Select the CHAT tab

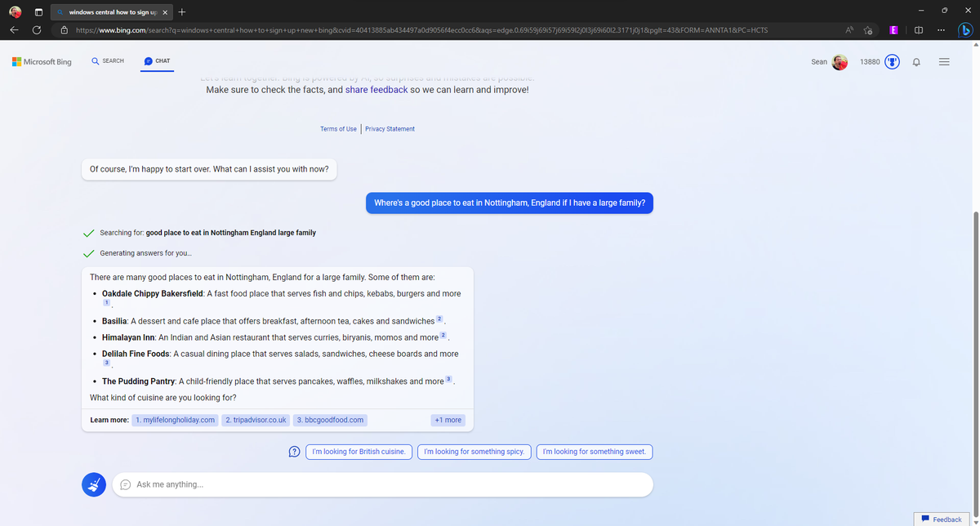157,61
